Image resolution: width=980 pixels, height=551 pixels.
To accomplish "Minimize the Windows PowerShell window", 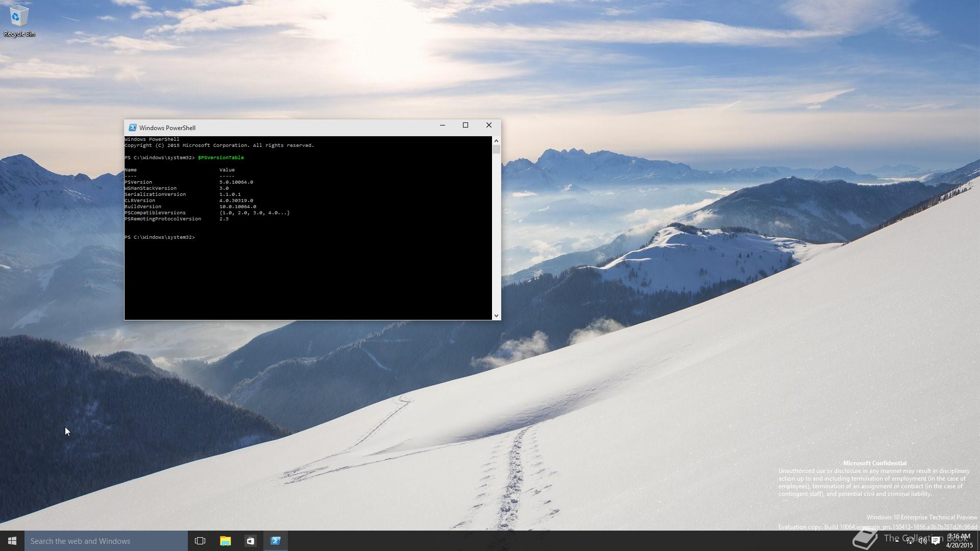I will tap(443, 126).
